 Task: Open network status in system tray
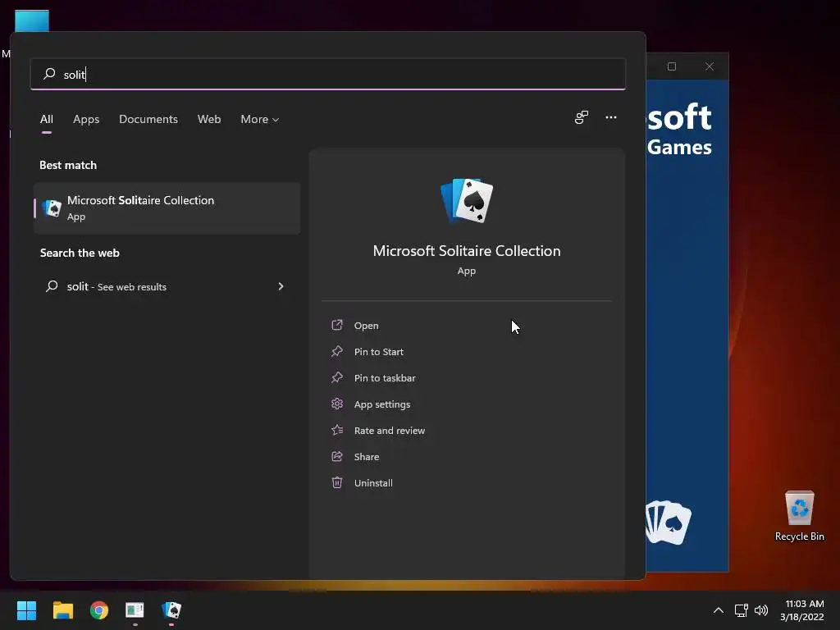point(741,610)
